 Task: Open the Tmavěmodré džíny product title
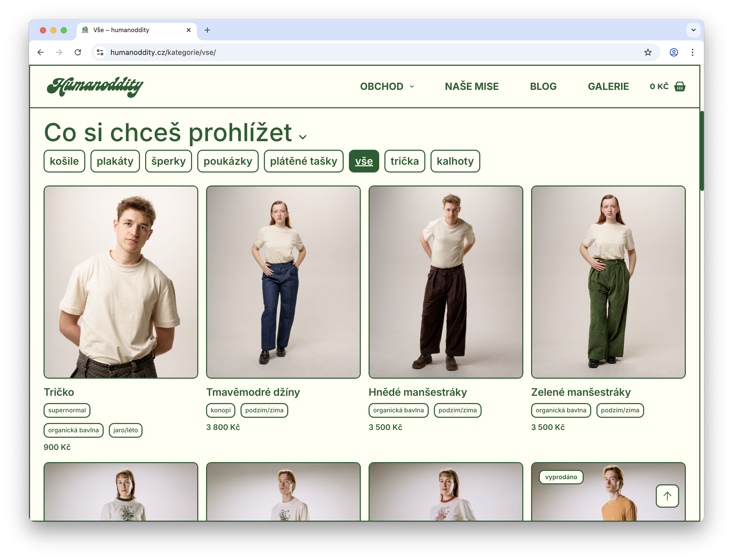click(x=253, y=392)
